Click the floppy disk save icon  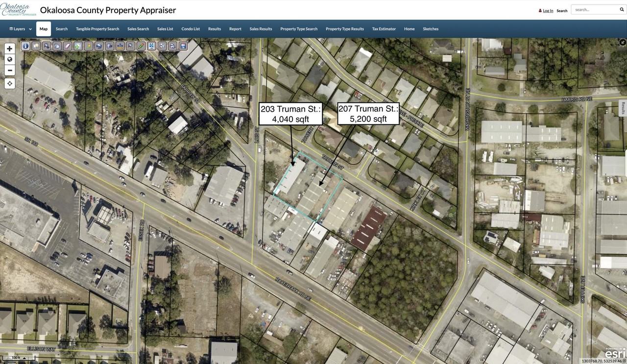183,46
